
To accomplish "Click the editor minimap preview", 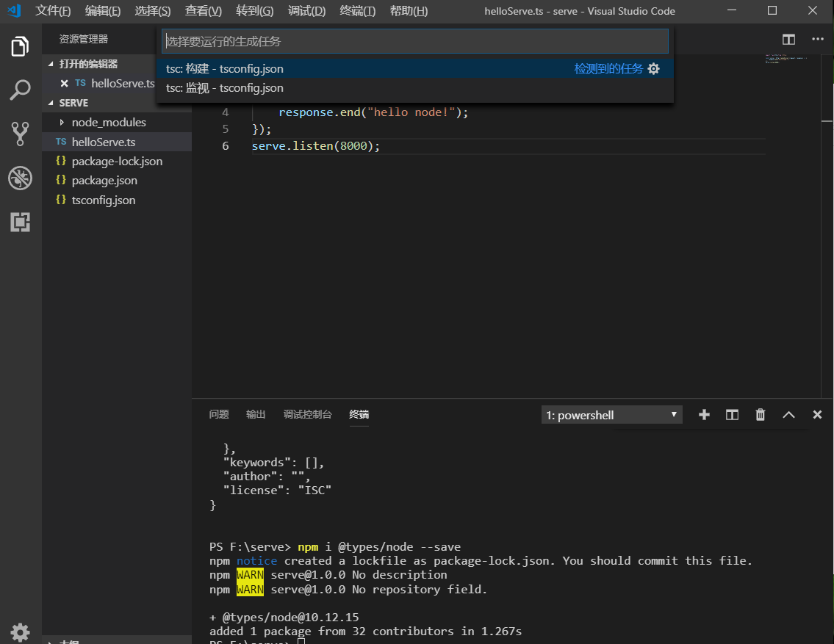I will (x=787, y=59).
